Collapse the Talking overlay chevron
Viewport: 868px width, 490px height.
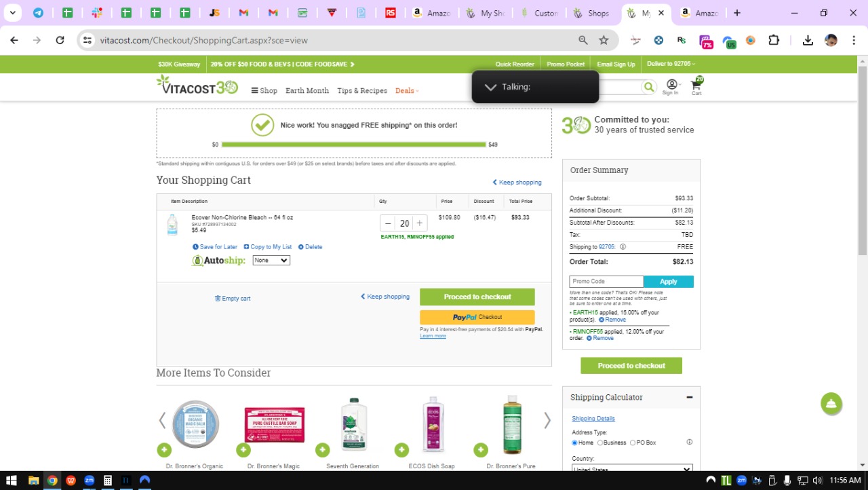click(490, 87)
